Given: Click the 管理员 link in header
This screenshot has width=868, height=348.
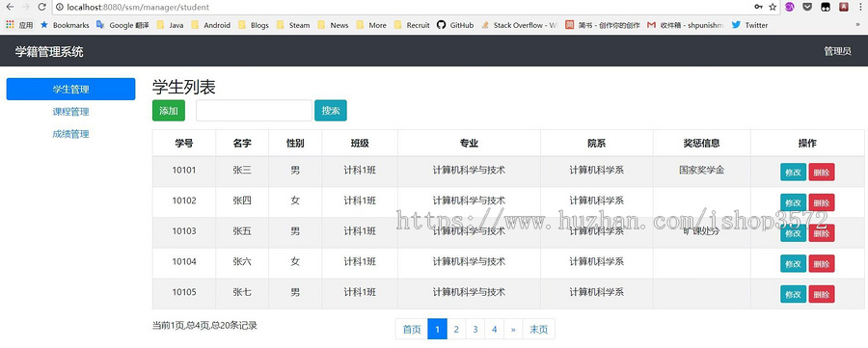Looking at the screenshot, I should coord(837,51).
